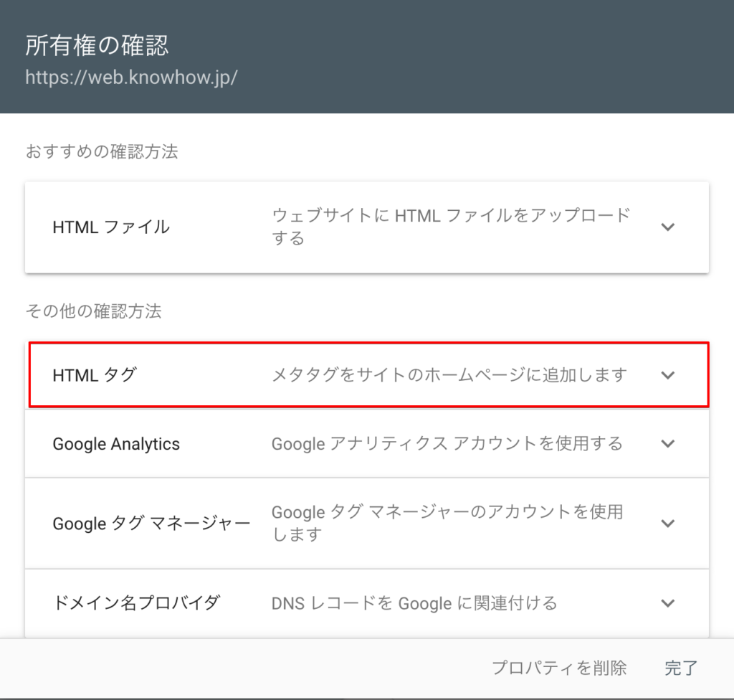Click the おすすめの確認方法 section heading

tap(102, 152)
